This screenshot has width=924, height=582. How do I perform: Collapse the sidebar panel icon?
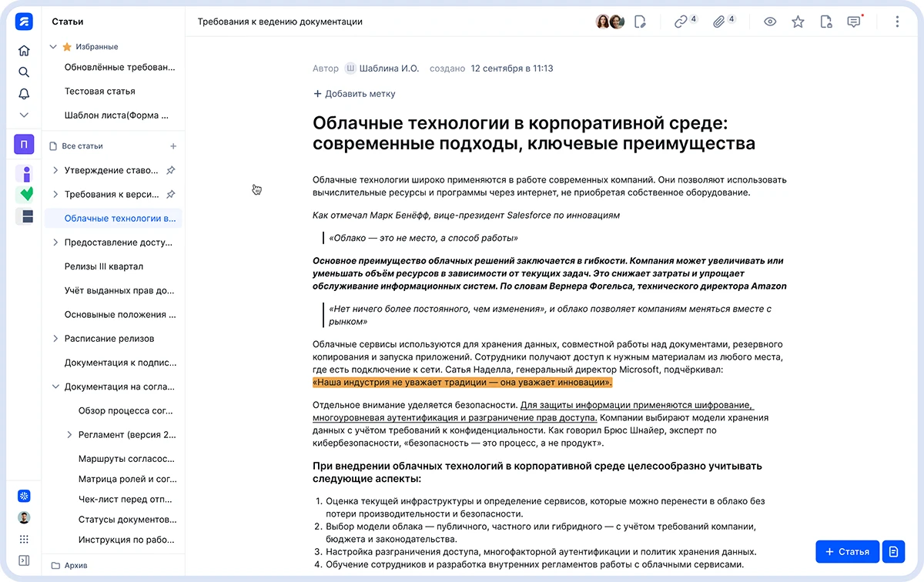point(24,560)
